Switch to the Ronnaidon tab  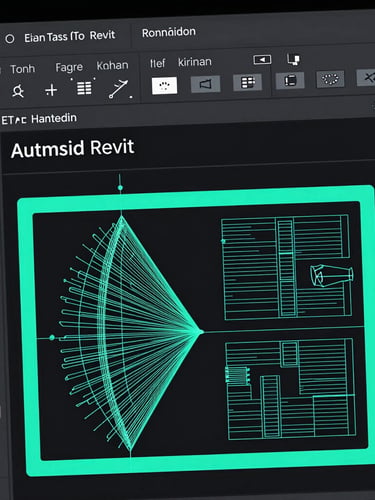tap(169, 32)
